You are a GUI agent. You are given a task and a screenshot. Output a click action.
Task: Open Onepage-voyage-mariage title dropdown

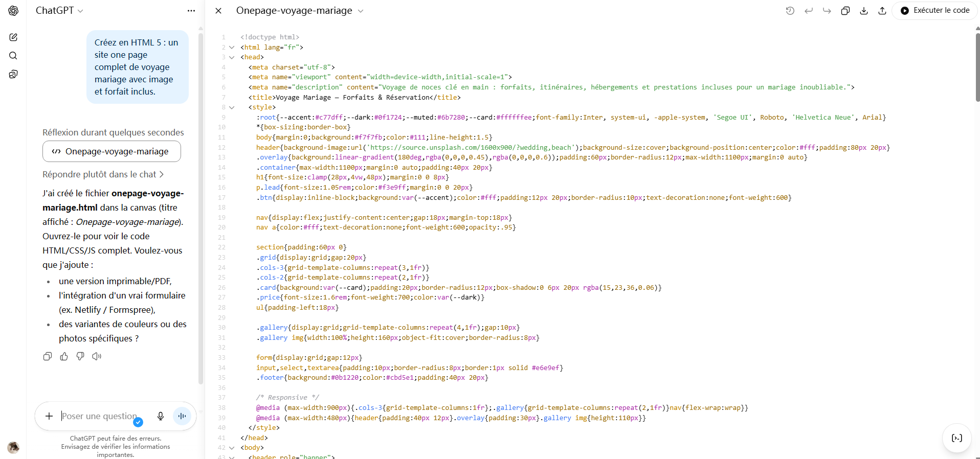pyautogui.click(x=300, y=11)
